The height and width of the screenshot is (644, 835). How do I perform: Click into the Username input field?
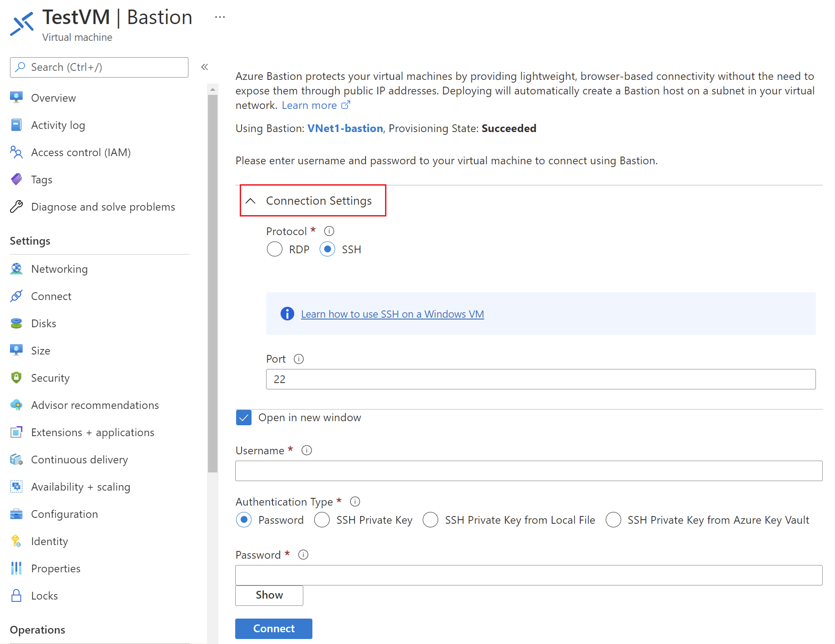click(x=529, y=471)
